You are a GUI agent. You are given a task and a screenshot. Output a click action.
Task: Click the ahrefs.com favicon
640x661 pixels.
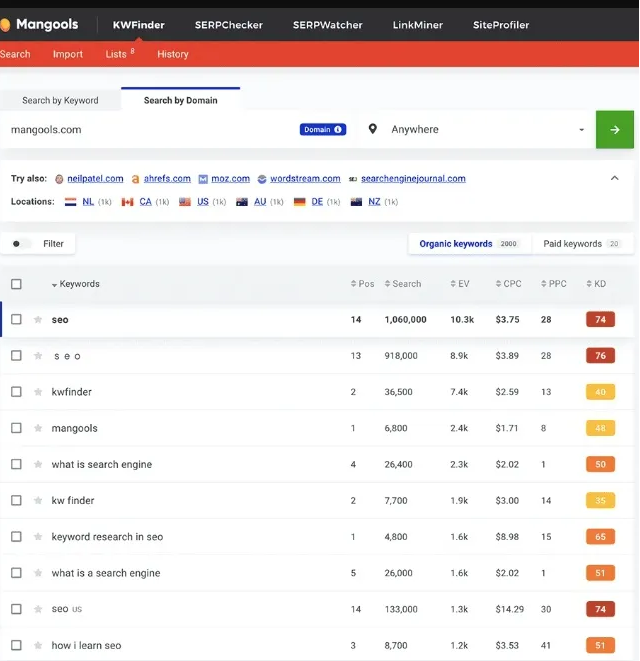click(x=135, y=179)
